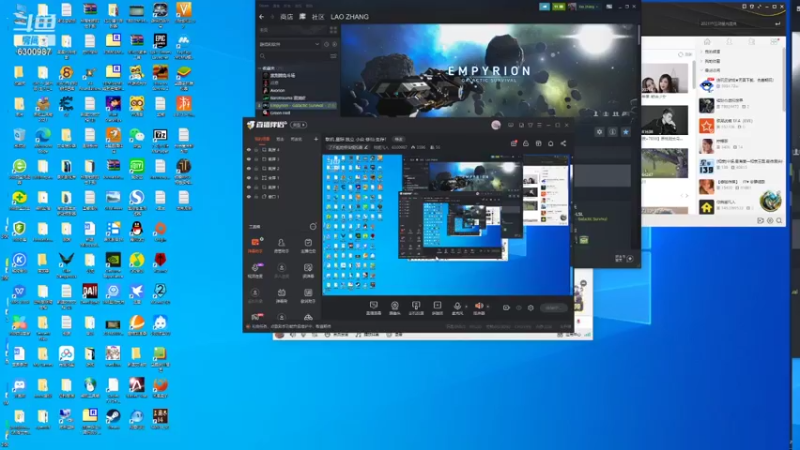The image size is (800, 450).
Task: Click the webcam icon in bottom stream toolbar
Action: (395, 307)
